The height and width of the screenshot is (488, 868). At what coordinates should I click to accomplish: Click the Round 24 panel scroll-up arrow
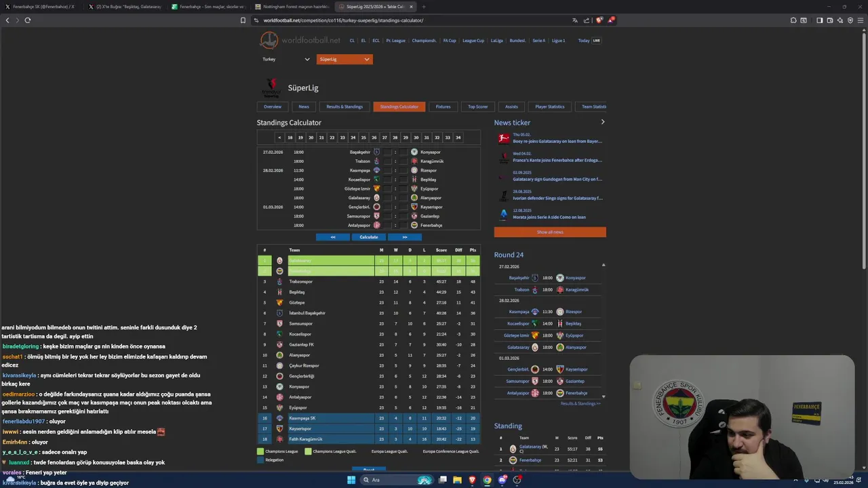pyautogui.click(x=604, y=265)
